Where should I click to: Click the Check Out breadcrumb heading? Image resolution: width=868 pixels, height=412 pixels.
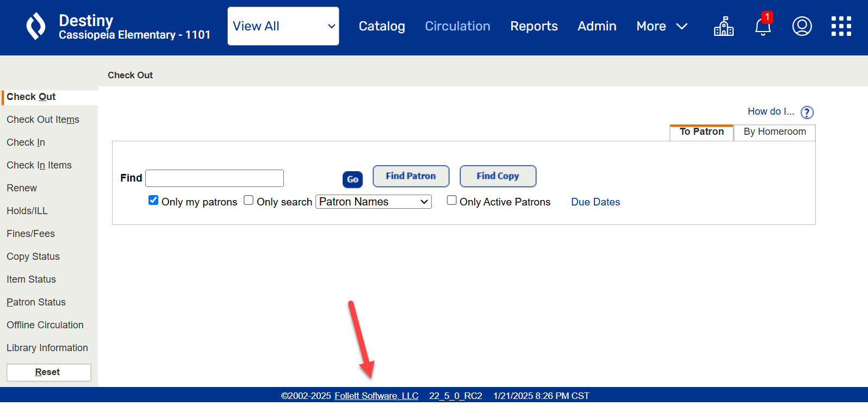[130, 75]
